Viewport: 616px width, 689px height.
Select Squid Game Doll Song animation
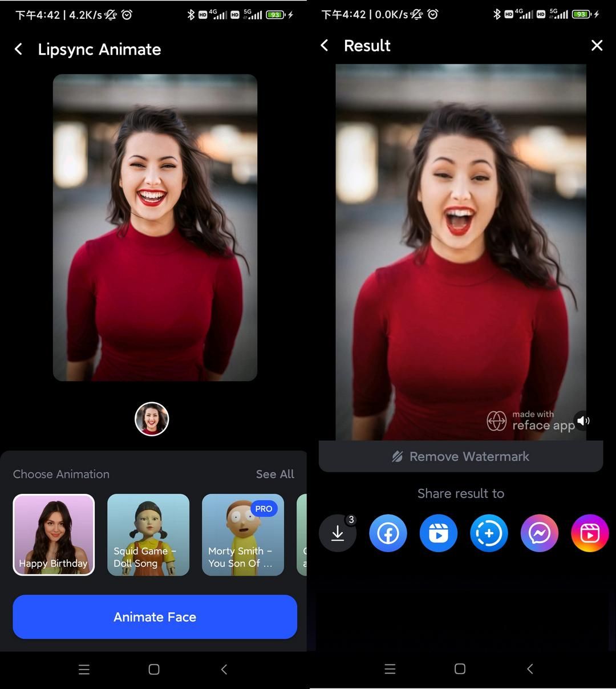click(148, 535)
